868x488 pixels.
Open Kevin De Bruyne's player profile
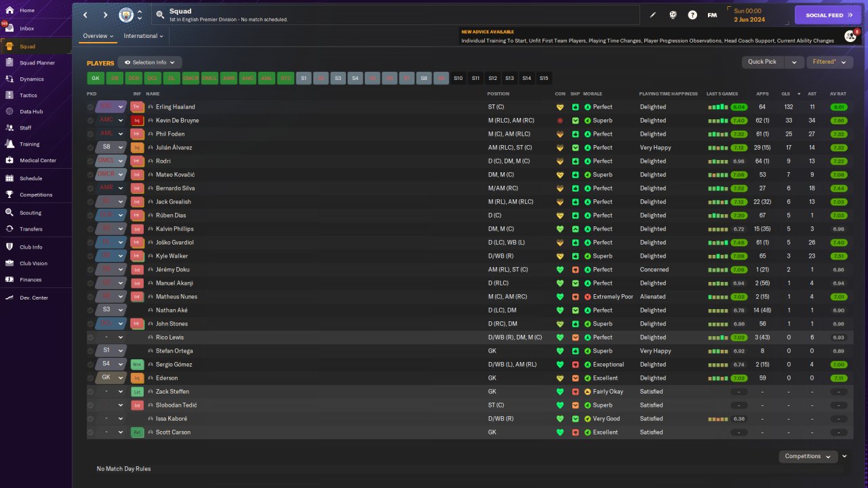point(177,121)
